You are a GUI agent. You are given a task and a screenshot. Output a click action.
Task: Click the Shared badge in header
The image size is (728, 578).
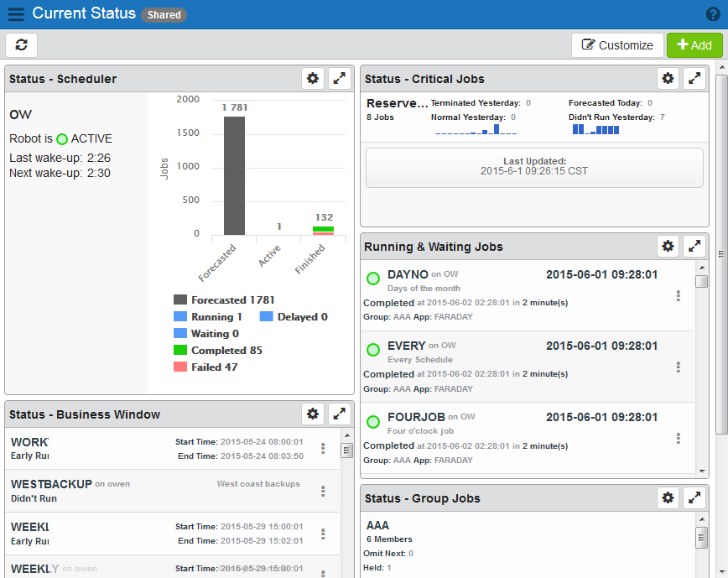pos(164,15)
